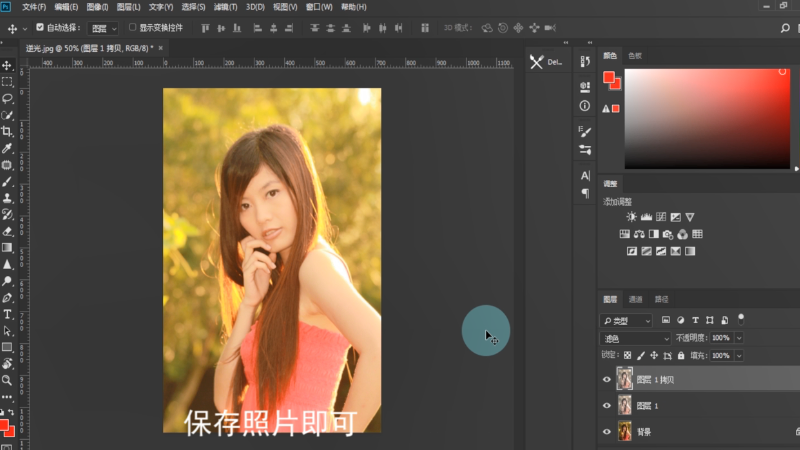The width and height of the screenshot is (800, 450).
Task: Open the layer filter 类型 dropdown
Action: [626, 320]
